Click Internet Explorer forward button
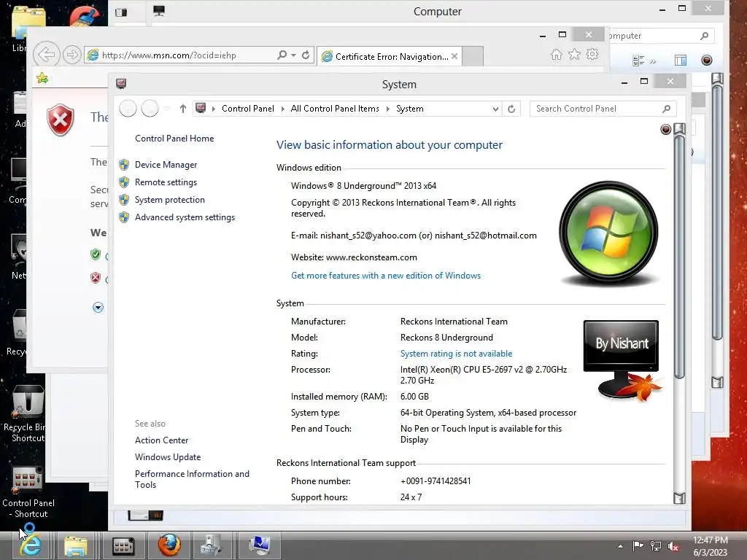 point(71,55)
